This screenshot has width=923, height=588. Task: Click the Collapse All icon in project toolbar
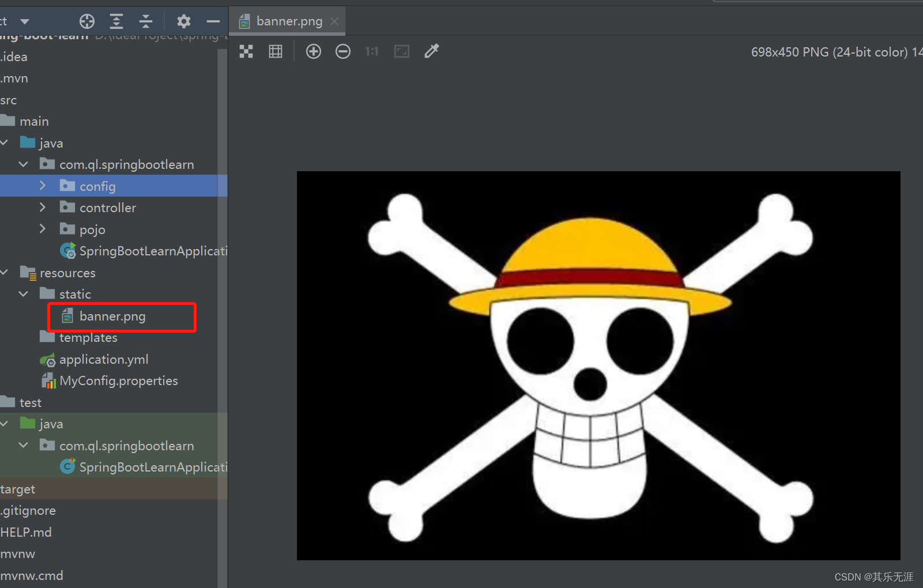point(146,21)
